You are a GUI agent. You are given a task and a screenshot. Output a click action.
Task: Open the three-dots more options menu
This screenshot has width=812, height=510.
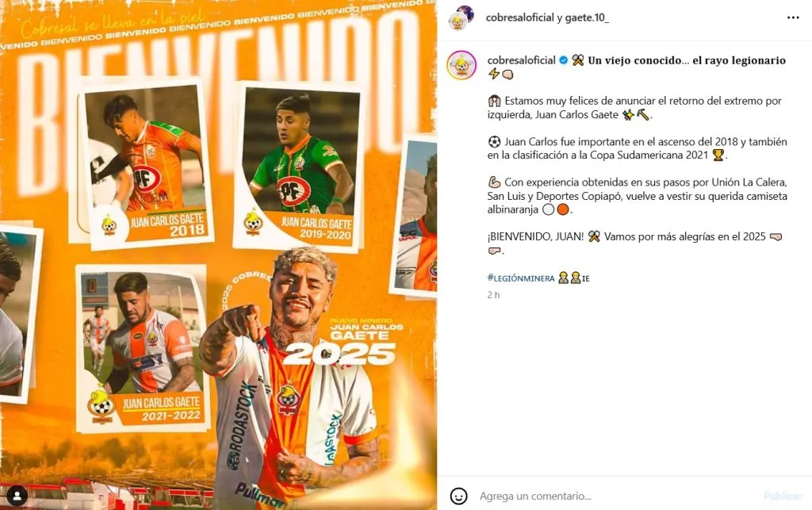793,17
